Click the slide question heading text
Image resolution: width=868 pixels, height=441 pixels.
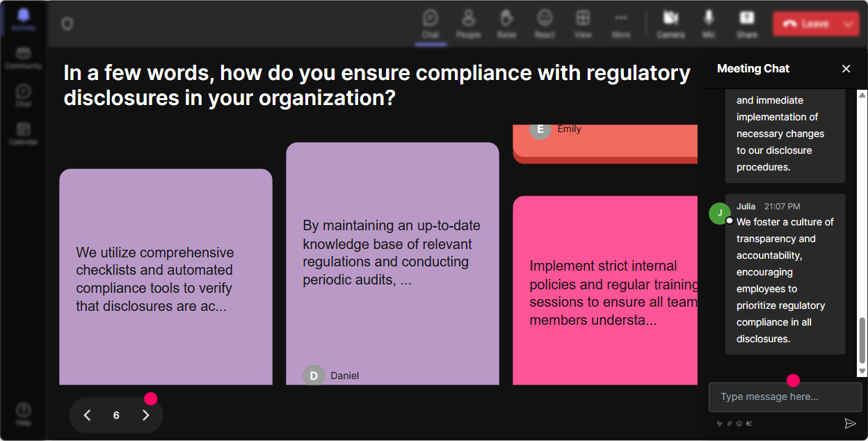[377, 85]
